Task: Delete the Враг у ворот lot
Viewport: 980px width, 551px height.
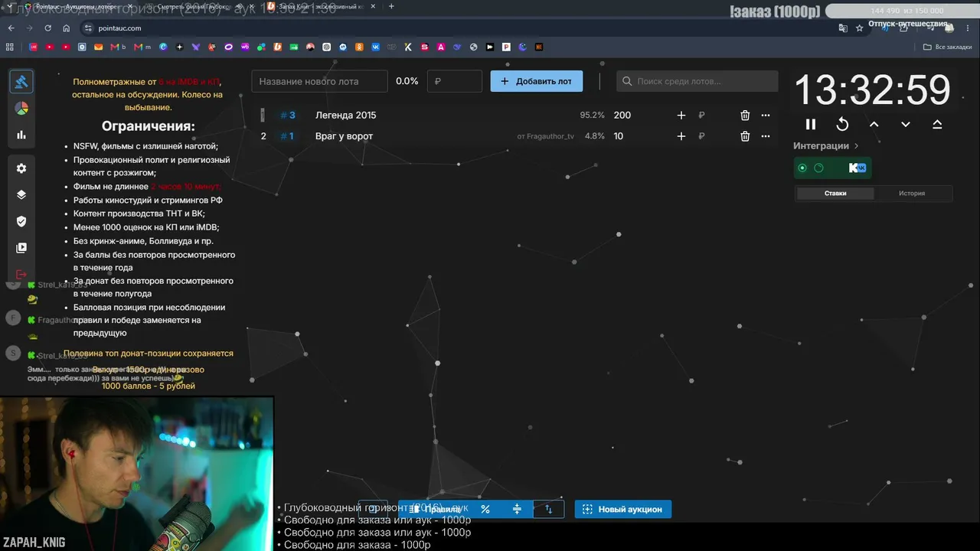Action: tap(745, 136)
